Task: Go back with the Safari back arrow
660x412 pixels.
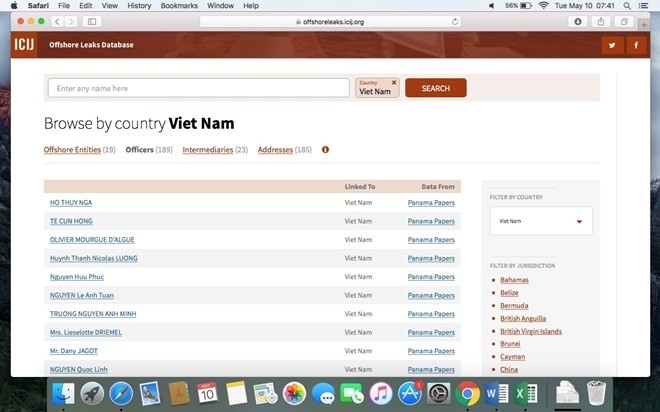Action: point(57,21)
